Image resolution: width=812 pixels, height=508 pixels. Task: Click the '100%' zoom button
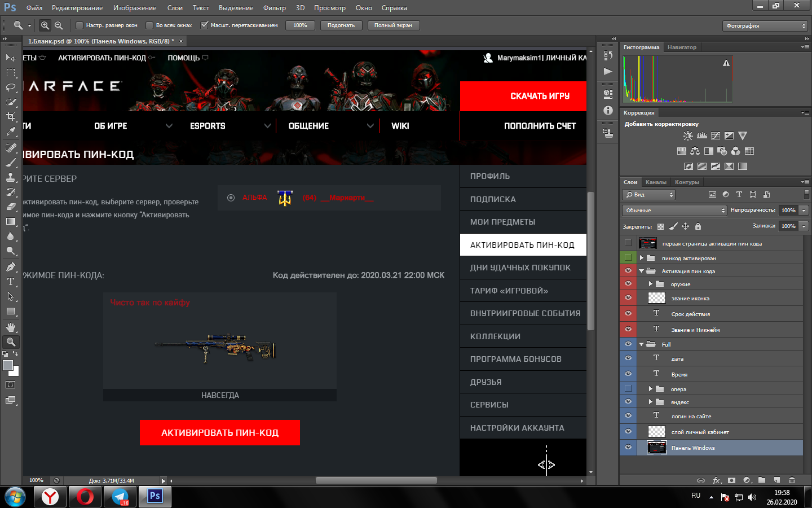tap(300, 25)
